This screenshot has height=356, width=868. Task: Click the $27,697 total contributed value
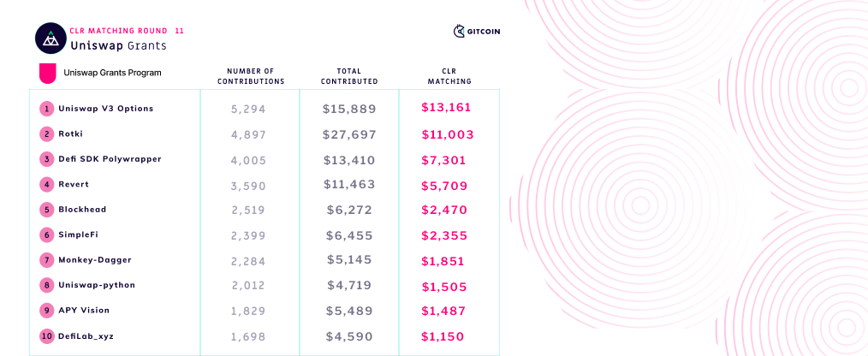pyautogui.click(x=349, y=134)
